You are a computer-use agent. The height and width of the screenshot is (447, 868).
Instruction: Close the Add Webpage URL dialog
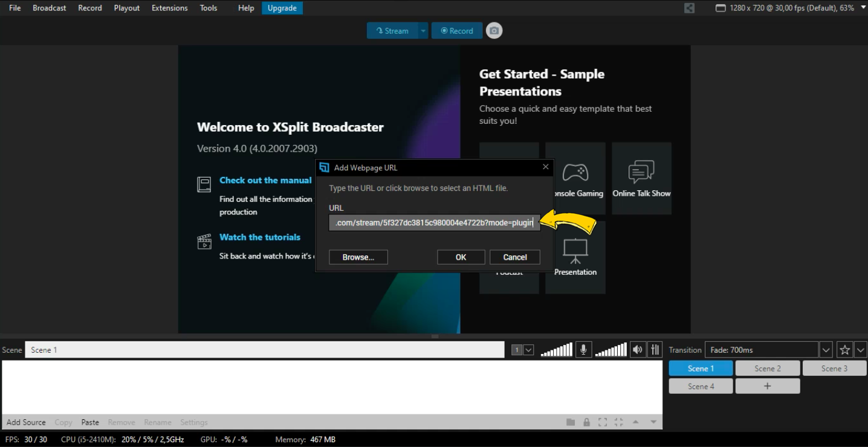pos(546,167)
